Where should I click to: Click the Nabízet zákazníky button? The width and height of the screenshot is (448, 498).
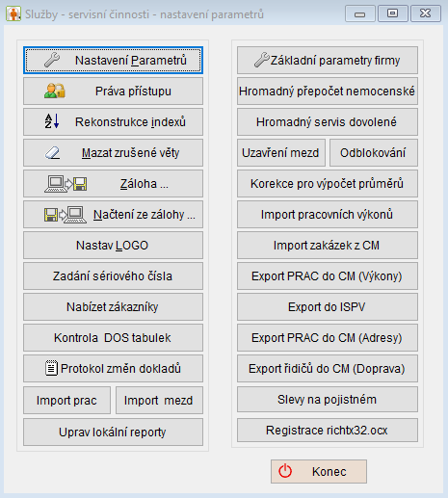pos(113,307)
